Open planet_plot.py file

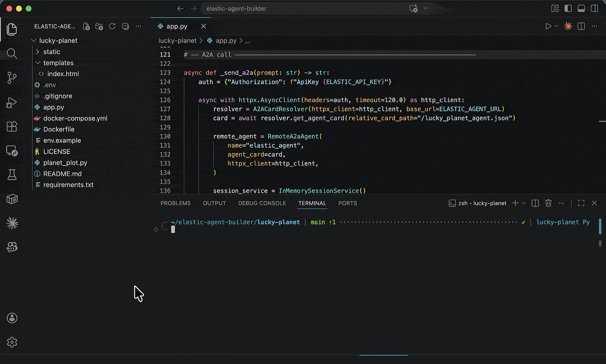(x=65, y=163)
